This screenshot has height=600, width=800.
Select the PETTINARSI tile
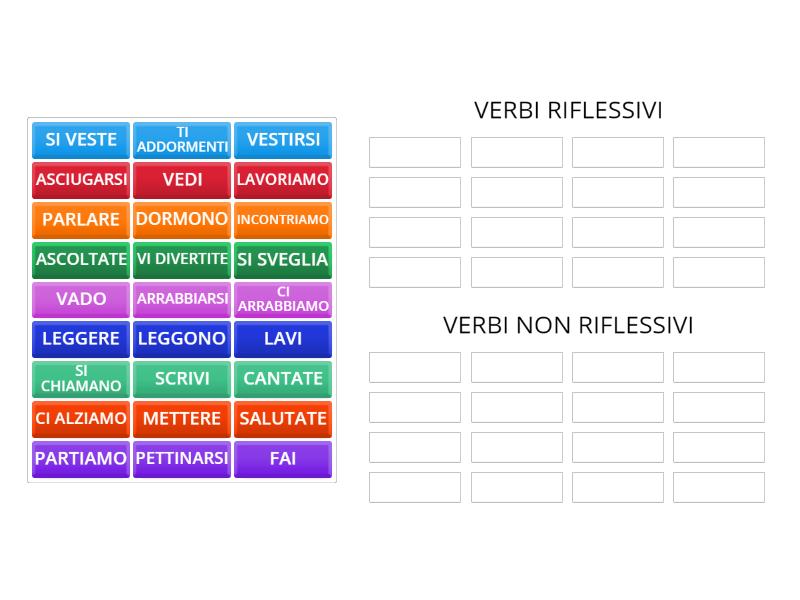182,459
